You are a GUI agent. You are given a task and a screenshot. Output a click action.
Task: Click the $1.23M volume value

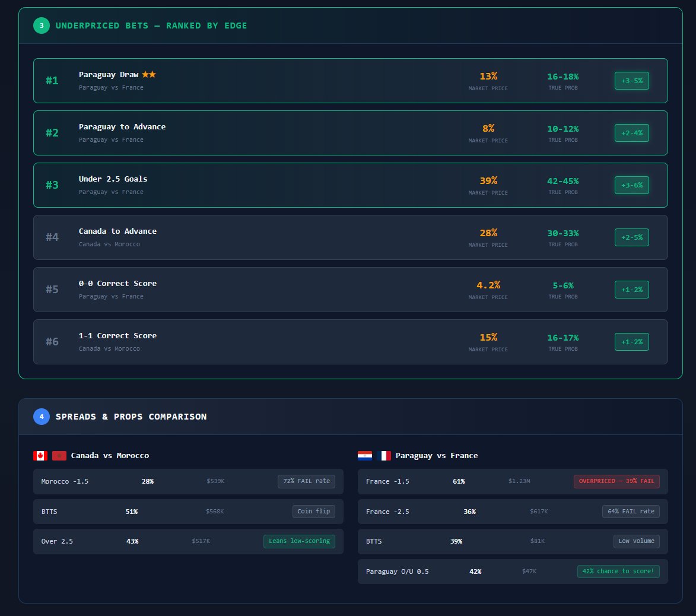519,481
